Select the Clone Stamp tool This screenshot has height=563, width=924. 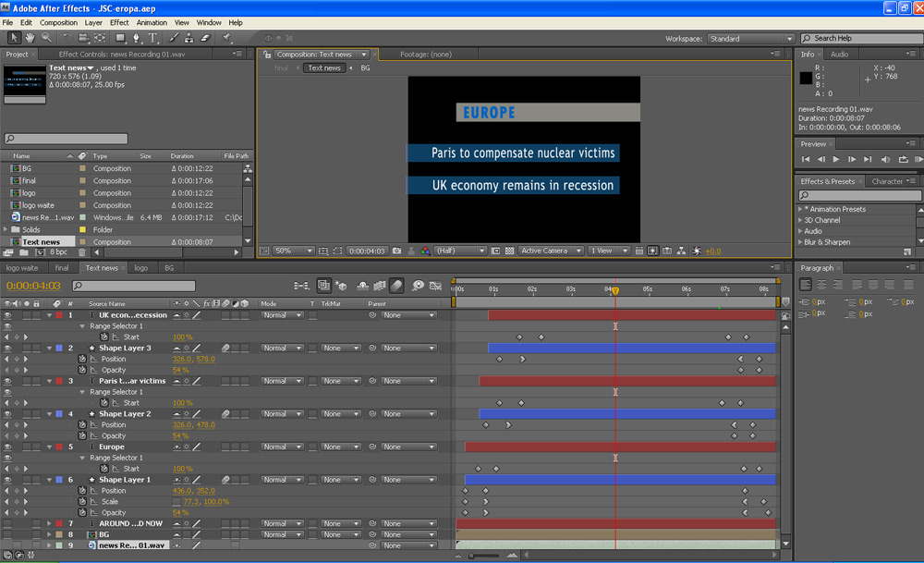tap(189, 38)
